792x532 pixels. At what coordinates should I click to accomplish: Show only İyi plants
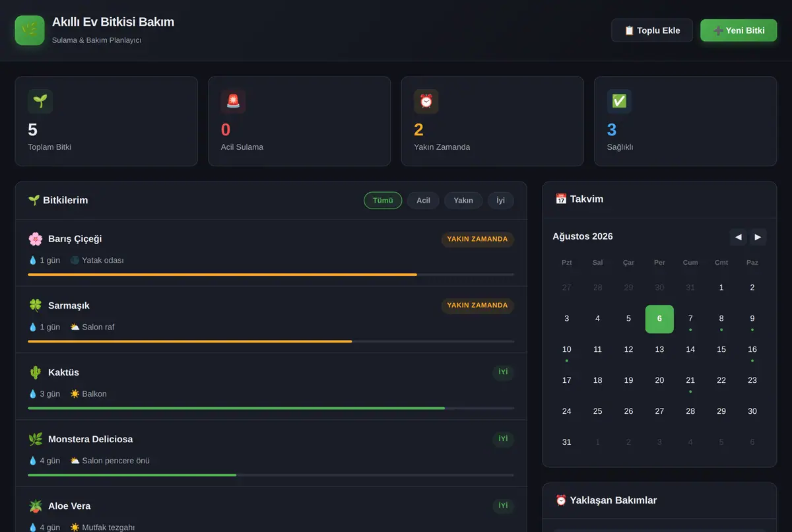pos(501,201)
